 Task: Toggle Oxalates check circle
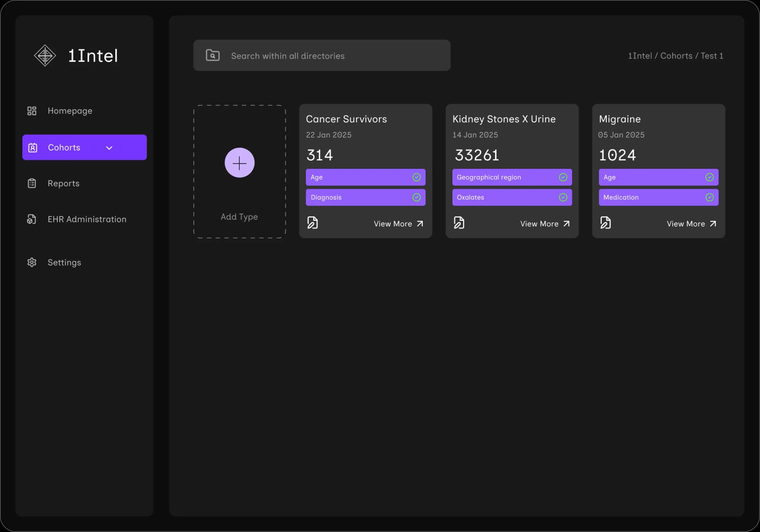tap(563, 197)
